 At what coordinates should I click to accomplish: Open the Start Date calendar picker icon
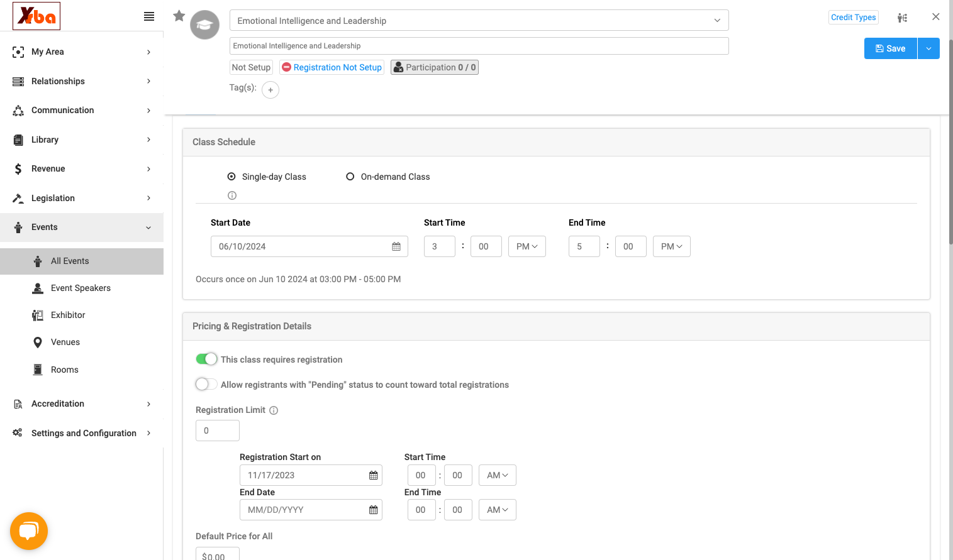[396, 246]
